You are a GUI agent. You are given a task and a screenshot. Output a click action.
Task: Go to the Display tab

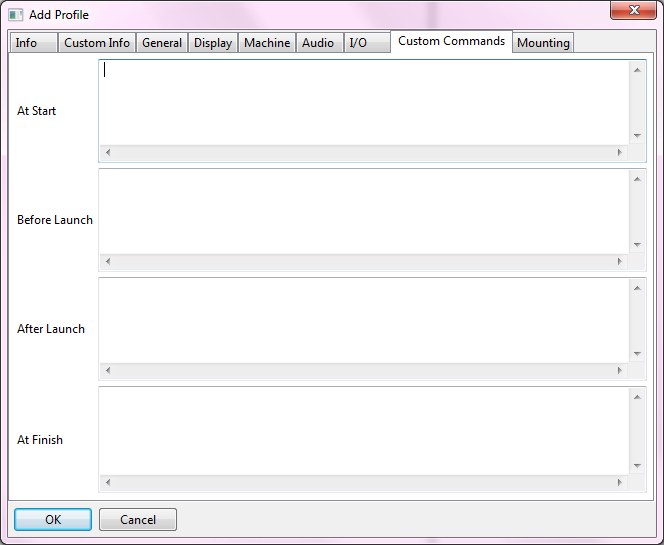pyautogui.click(x=213, y=43)
